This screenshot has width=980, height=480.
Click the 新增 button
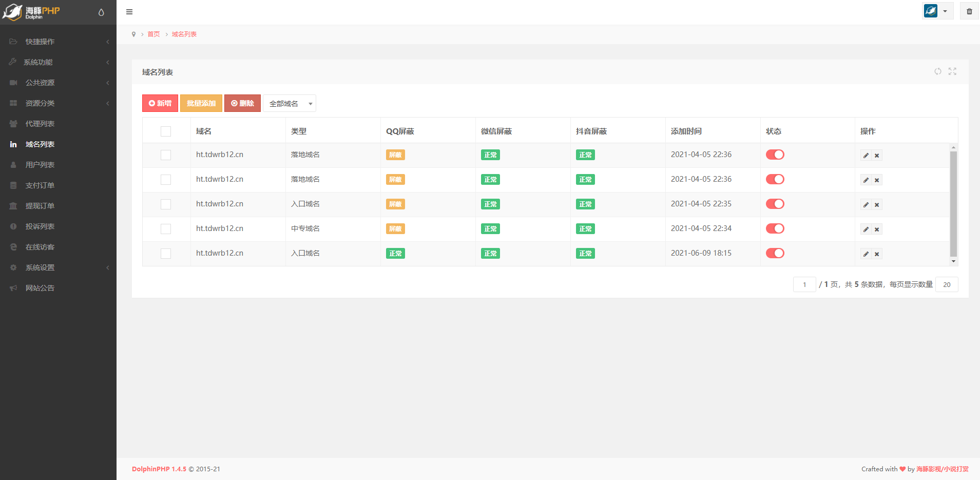point(160,104)
